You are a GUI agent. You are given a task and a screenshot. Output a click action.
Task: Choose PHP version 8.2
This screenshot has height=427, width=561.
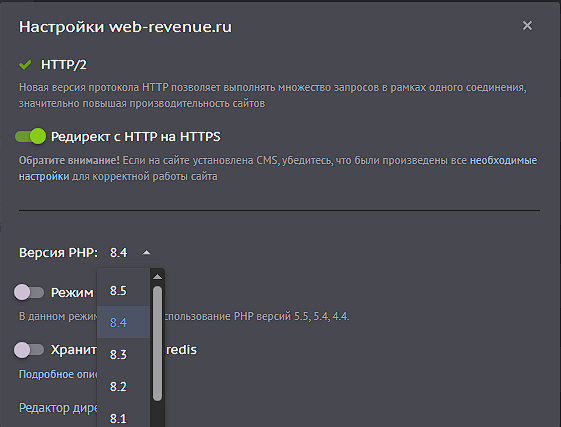pyautogui.click(x=123, y=386)
